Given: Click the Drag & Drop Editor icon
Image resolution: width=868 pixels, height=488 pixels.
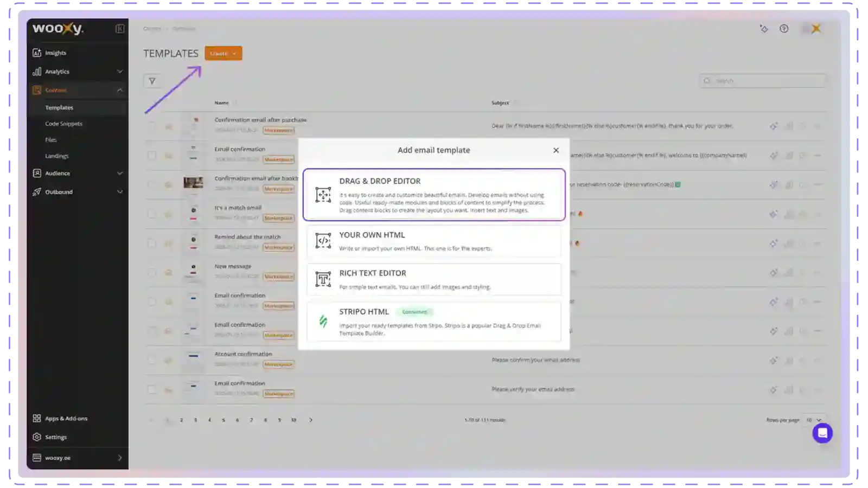Looking at the screenshot, I should tap(323, 195).
